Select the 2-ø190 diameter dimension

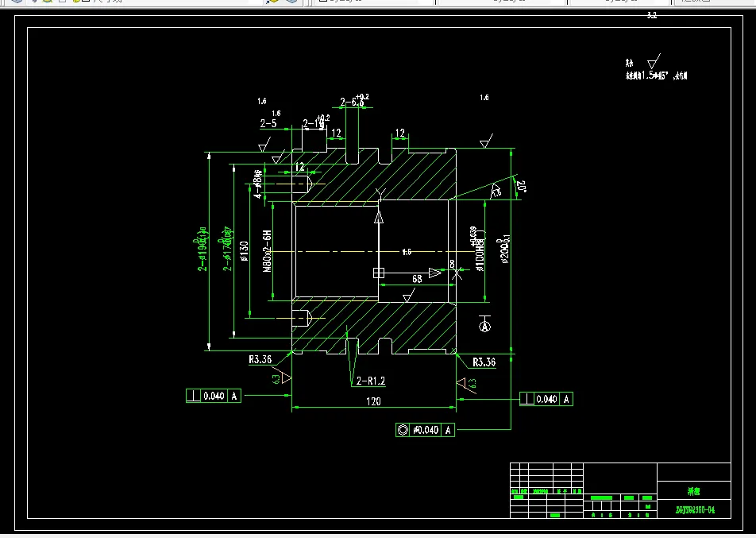coord(202,249)
